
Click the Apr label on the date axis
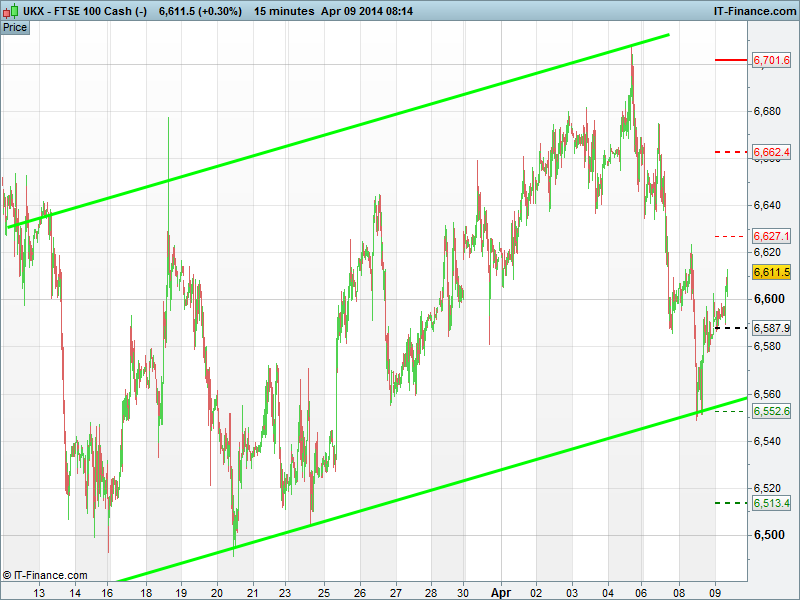pos(499,592)
